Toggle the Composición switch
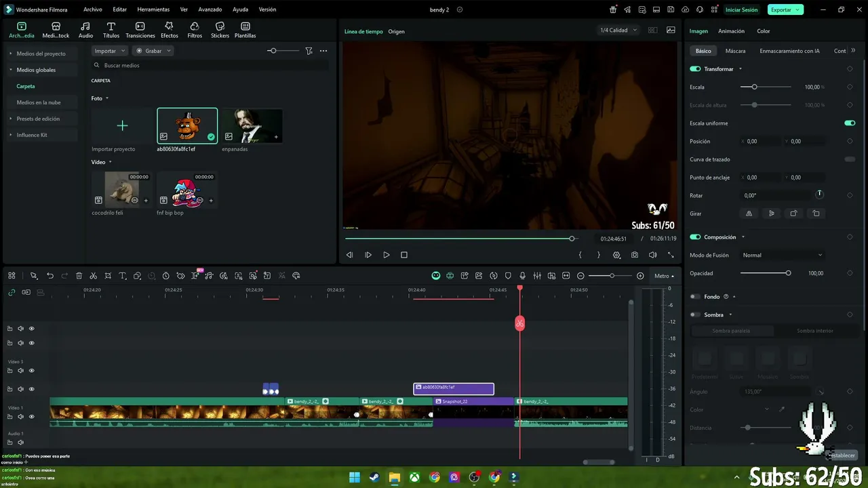 (x=695, y=237)
